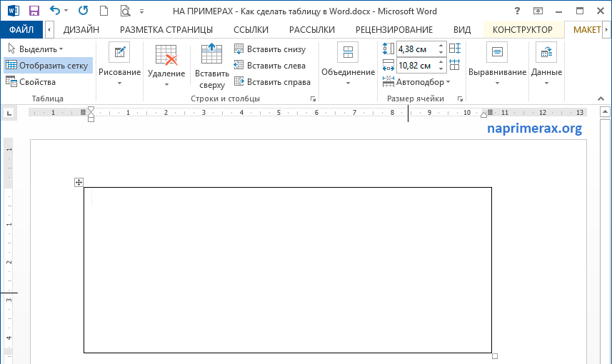This screenshot has height=364, width=612.
Task: Click Вставить сверху to insert row above
Action: pyautogui.click(x=212, y=66)
